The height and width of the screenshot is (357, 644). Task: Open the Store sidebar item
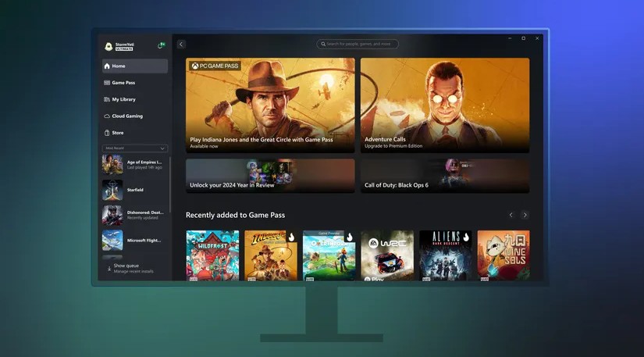135,133
